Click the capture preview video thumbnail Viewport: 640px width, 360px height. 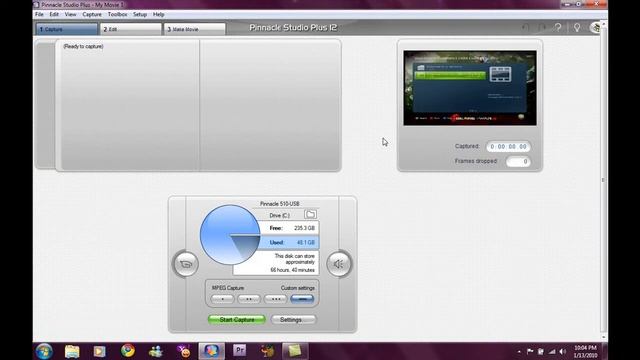tap(470, 88)
